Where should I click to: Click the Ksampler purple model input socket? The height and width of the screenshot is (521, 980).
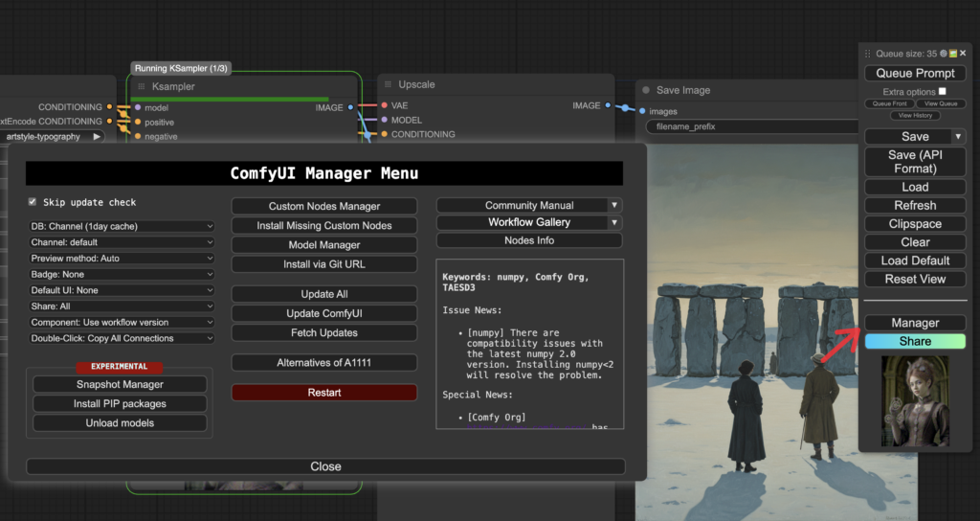click(138, 107)
